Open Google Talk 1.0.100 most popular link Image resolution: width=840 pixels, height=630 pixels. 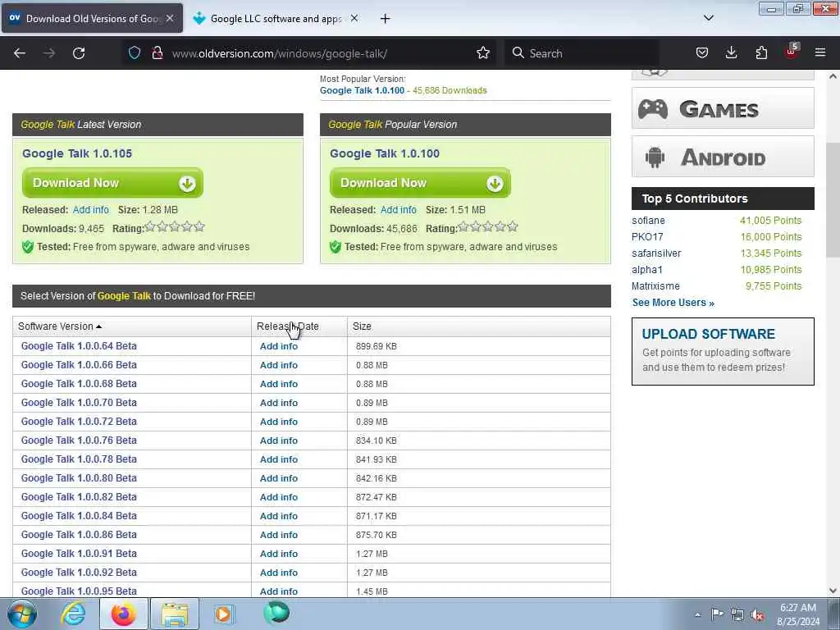[362, 90]
